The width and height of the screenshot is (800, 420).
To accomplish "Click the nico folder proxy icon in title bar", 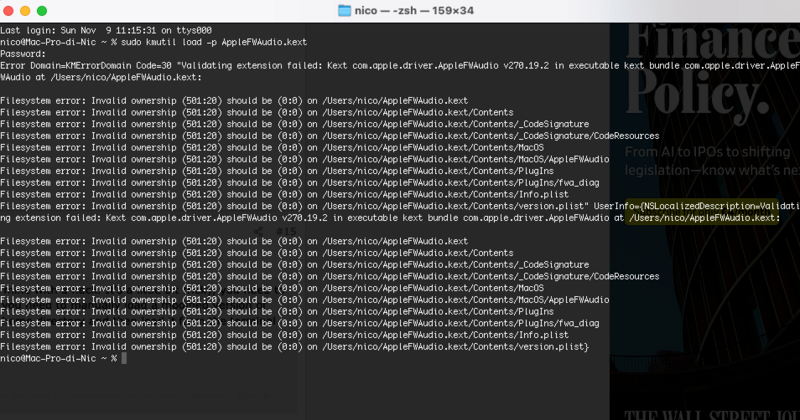I will click(344, 11).
